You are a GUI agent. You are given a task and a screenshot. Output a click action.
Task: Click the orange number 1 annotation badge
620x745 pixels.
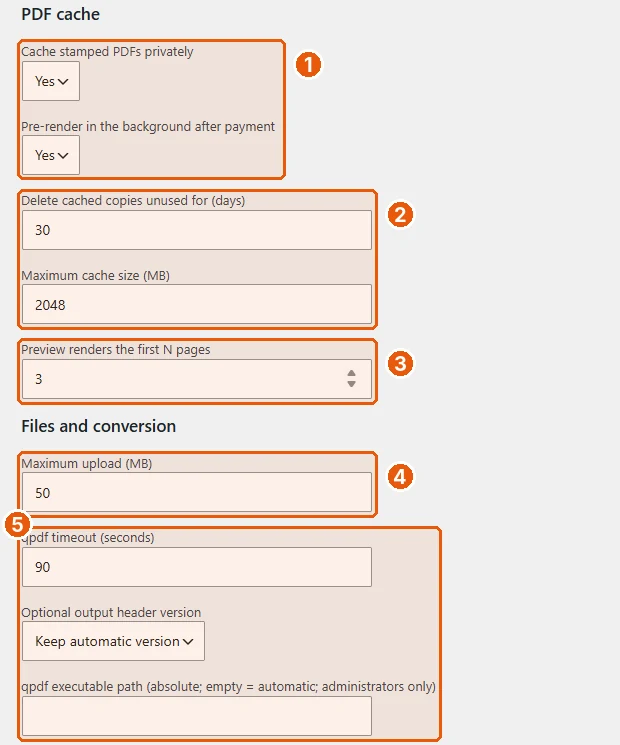308,65
